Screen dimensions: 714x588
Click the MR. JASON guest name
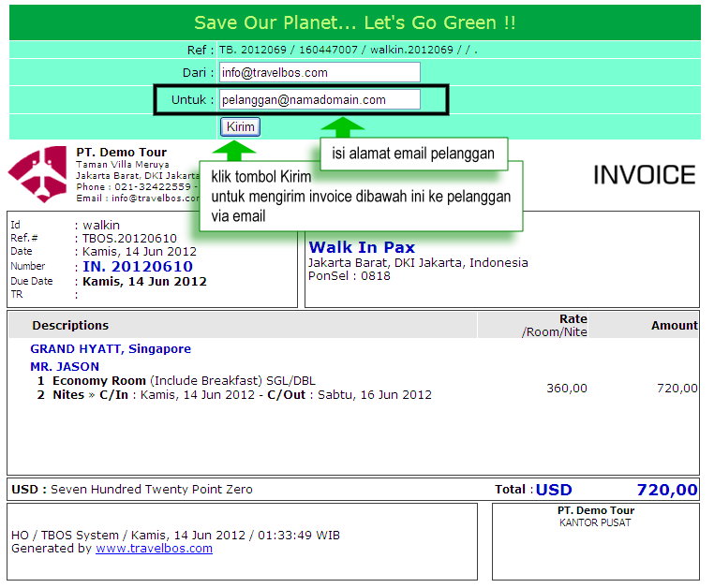(65, 366)
